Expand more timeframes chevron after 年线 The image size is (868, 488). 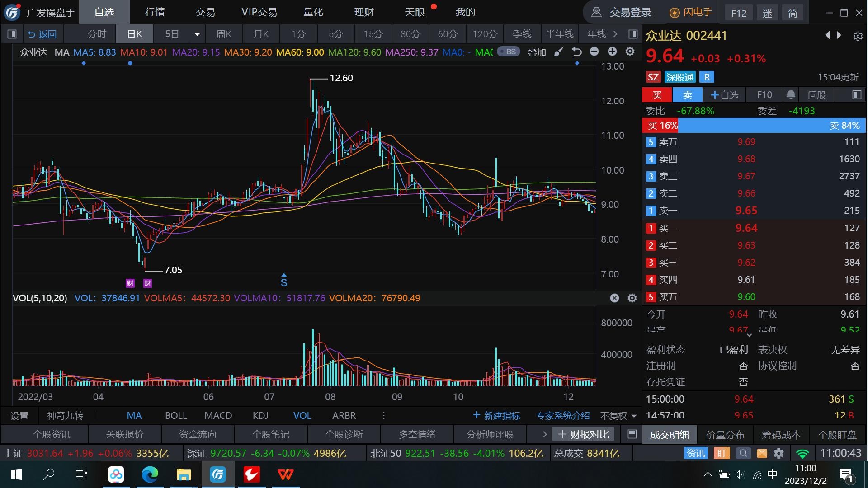coord(615,34)
